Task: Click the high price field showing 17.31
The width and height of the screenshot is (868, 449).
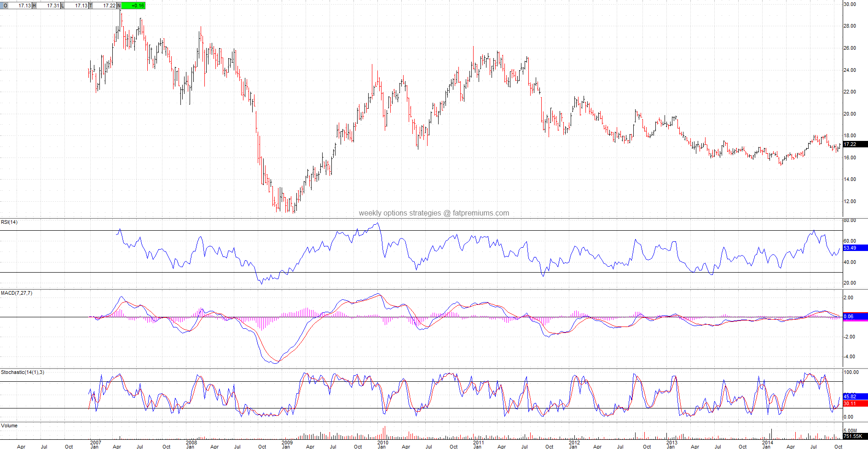Action: (x=48, y=6)
